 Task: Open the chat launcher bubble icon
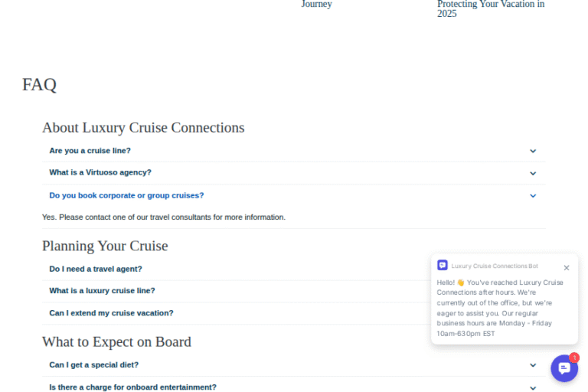tap(564, 368)
